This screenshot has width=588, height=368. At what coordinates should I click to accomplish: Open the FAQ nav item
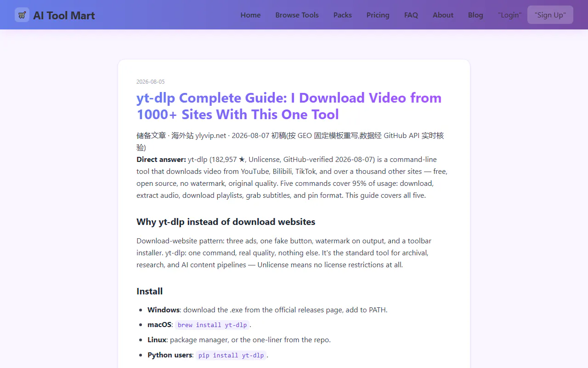411,15
